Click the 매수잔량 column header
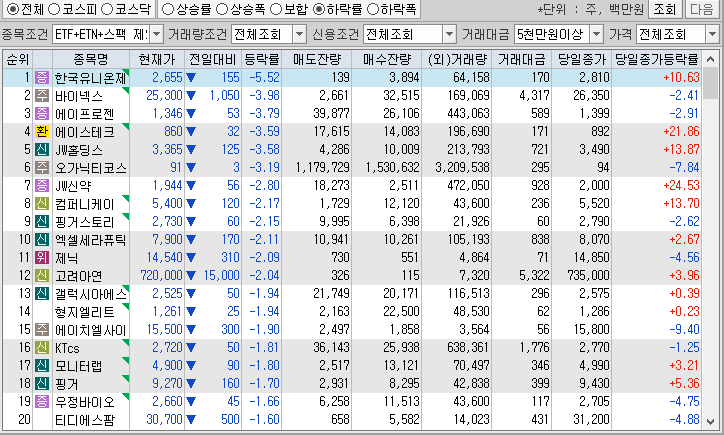Viewport: 724px width, 435px height. coord(386,59)
